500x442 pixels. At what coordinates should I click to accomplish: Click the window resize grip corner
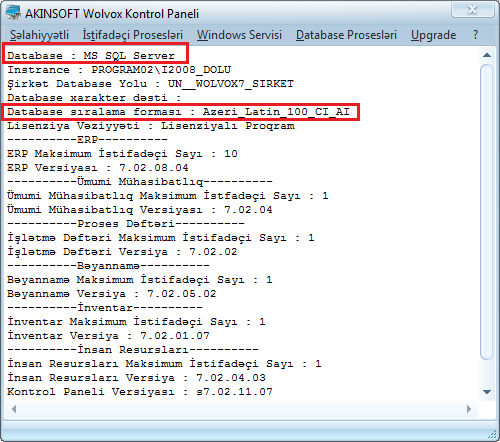pos(492,434)
